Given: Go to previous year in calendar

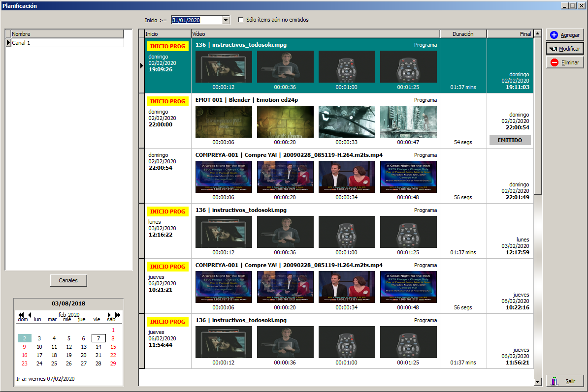Looking at the screenshot, I should 21,315.
